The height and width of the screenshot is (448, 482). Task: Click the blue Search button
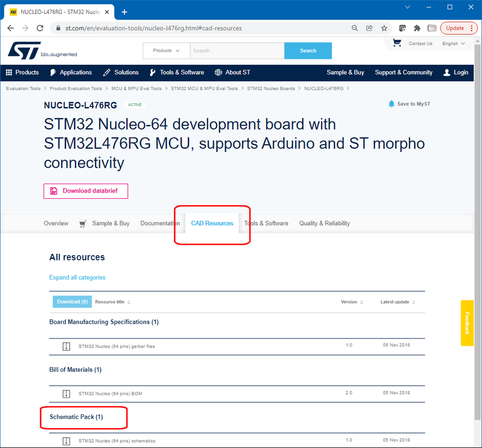[308, 51]
